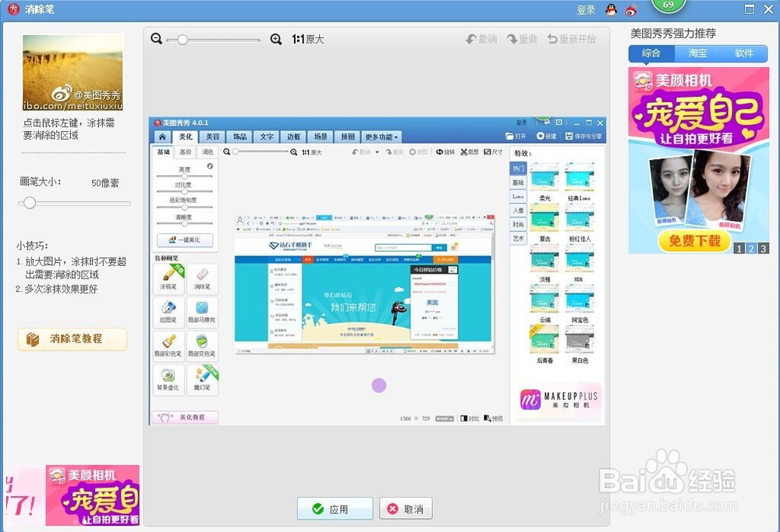Apply changes with 应用 button
Image resolution: width=780 pixels, height=532 pixels.
[x=335, y=509]
